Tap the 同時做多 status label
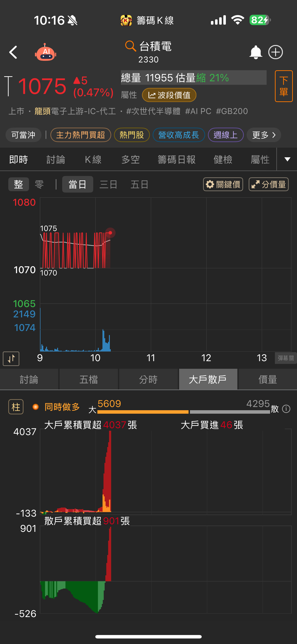Screen dimensions: 297x644 pyautogui.click(x=62, y=407)
